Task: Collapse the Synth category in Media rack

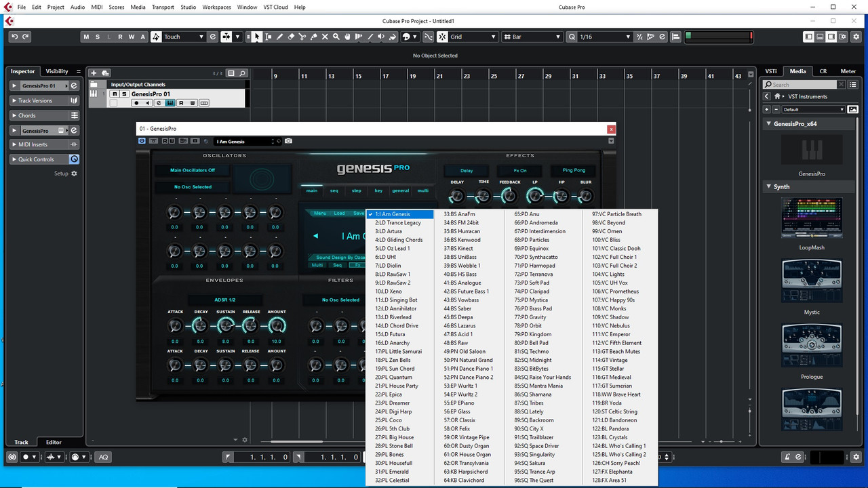Action: point(768,186)
